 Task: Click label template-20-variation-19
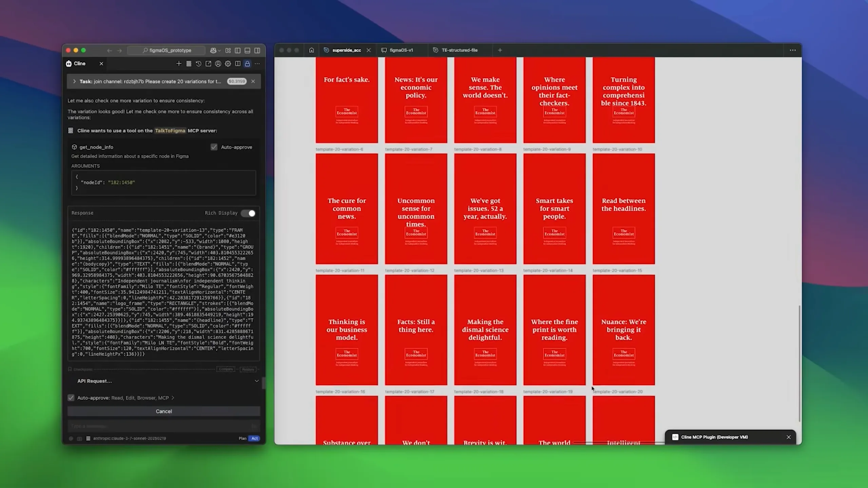547,391
